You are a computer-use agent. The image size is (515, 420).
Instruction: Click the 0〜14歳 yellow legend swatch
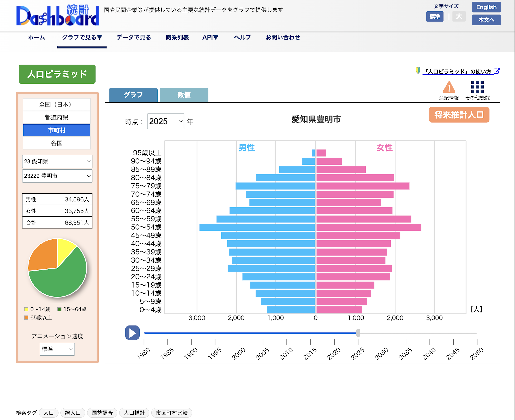coord(26,309)
